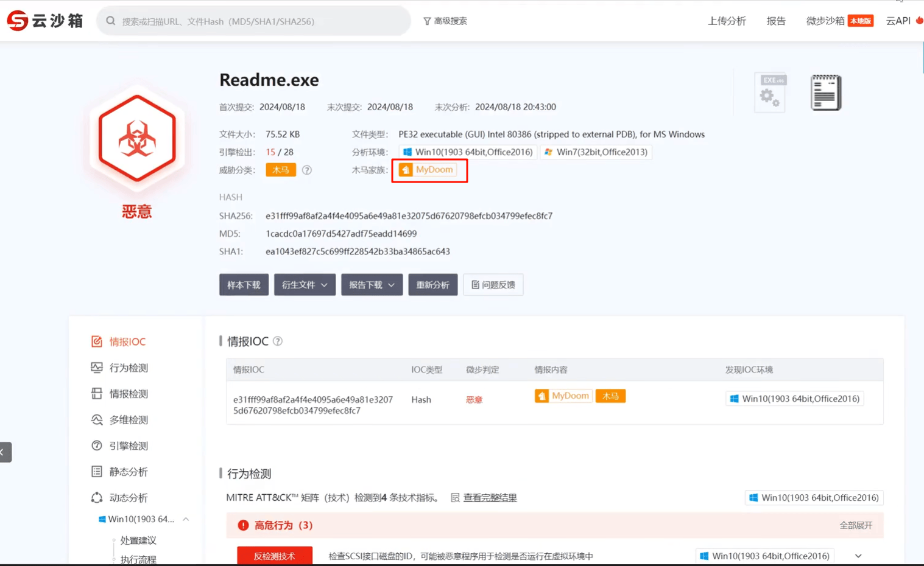
Task: Go to 情报检测 in sidebar
Action: pyautogui.click(x=119, y=394)
